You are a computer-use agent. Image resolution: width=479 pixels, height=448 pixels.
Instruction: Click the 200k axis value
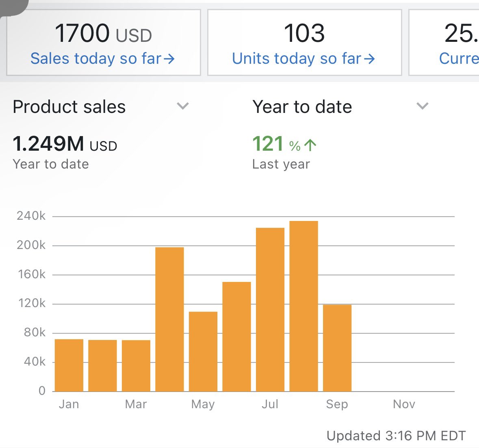click(31, 245)
